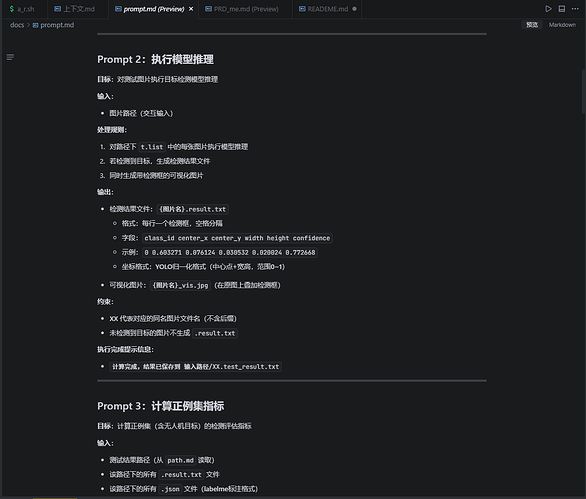The image size is (586, 499).
Task: Click the heading "Prompt 3: 计算正例集指标"
Action: click(161, 406)
